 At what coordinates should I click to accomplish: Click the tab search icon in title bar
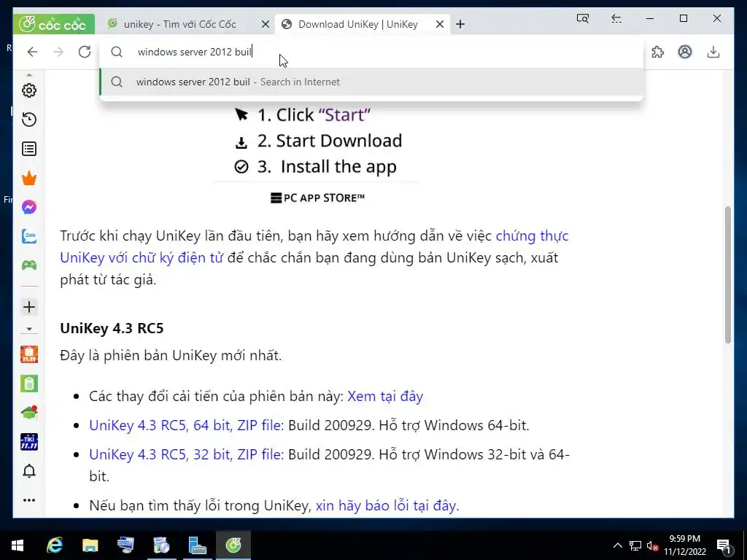click(x=583, y=18)
